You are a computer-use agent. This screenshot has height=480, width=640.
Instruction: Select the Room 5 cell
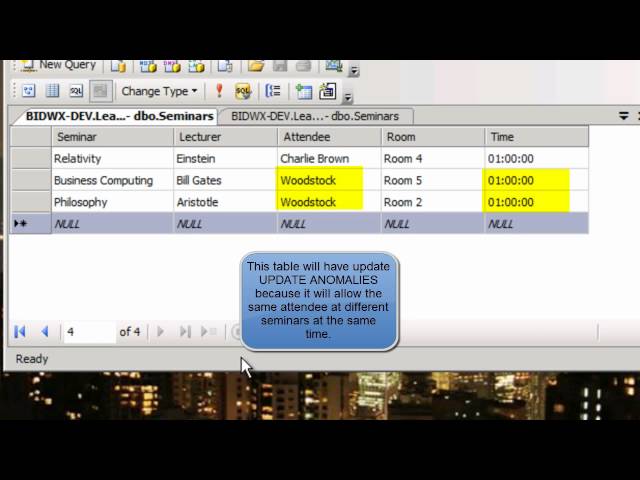click(x=433, y=180)
